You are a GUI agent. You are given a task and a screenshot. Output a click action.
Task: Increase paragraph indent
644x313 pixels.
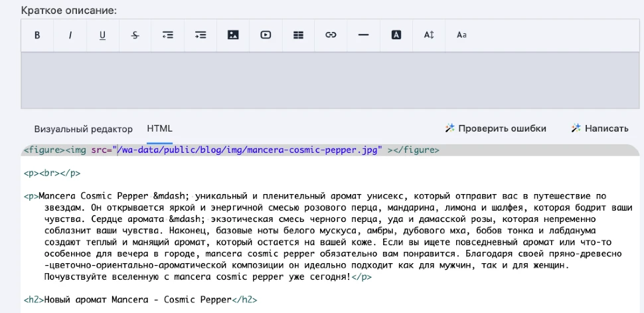tap(201, 35)
